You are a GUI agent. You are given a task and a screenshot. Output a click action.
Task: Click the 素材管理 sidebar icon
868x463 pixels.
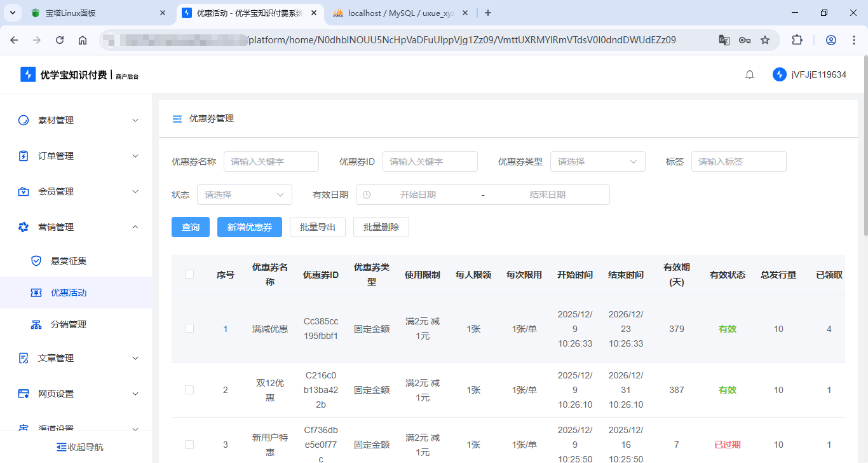click(24, 120)
